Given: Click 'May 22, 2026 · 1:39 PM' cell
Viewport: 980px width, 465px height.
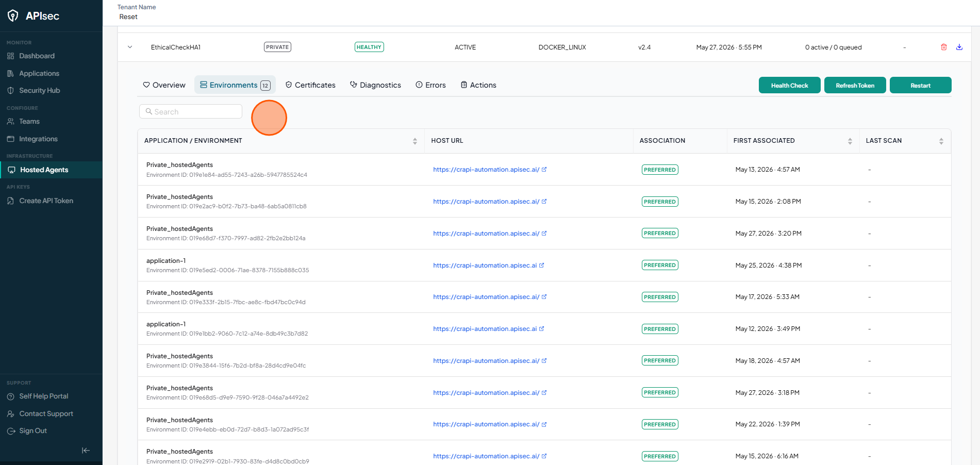Looking at the screenshot, I should click(768, 424).
